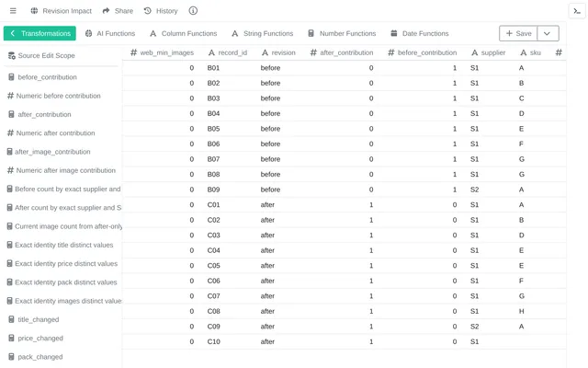Select Before count by exact supplier step
Screen dimensions: 588x368
pyautogui.click(x=63, y=189)
